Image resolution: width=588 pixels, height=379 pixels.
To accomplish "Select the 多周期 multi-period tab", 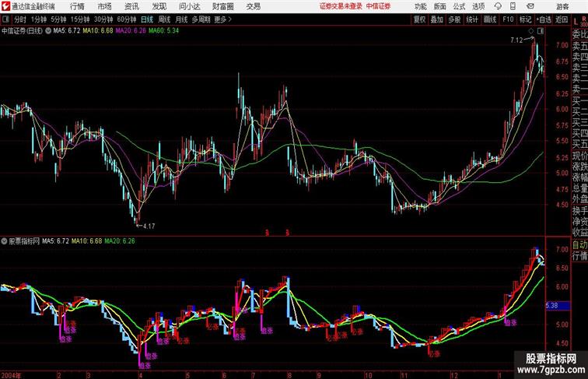I will [x=201, y=19].
